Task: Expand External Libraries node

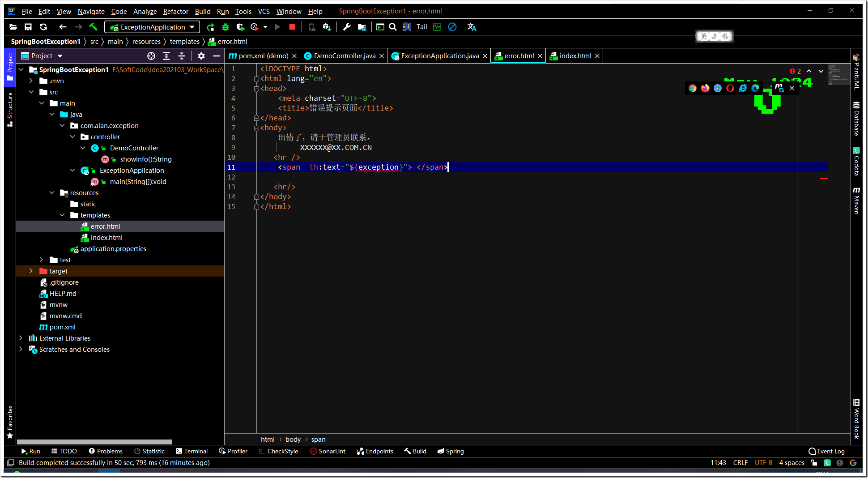Action: tap(21, 338)
